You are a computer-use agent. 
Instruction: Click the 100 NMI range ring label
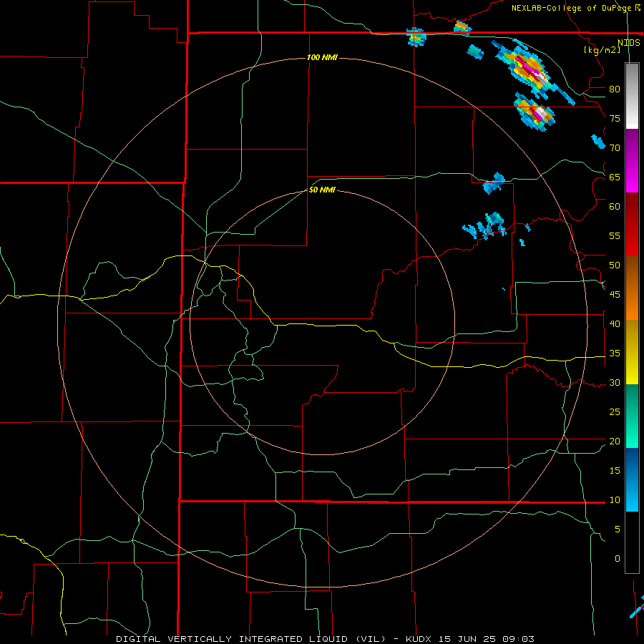322,57
